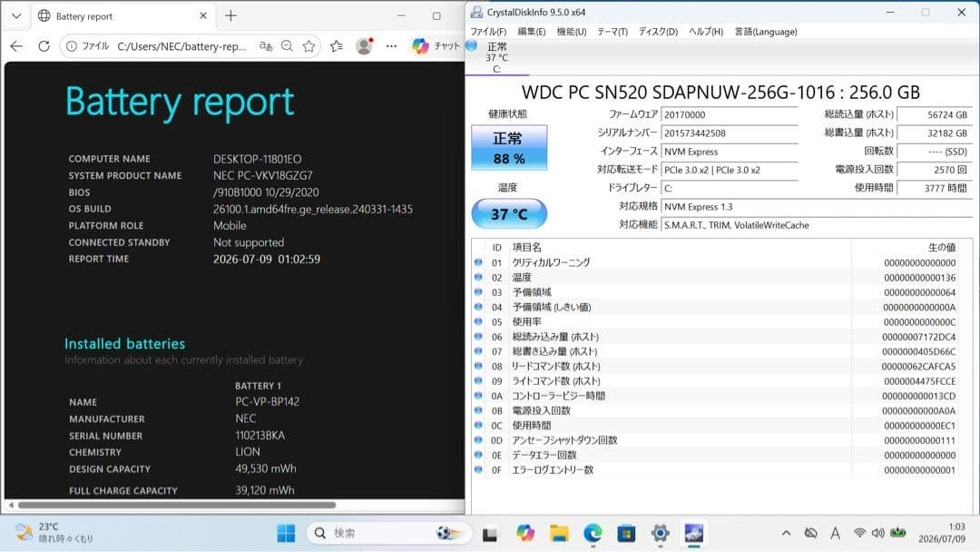
Task: Open the weather widget showing 23°C
Action: [x=55, y=533]
